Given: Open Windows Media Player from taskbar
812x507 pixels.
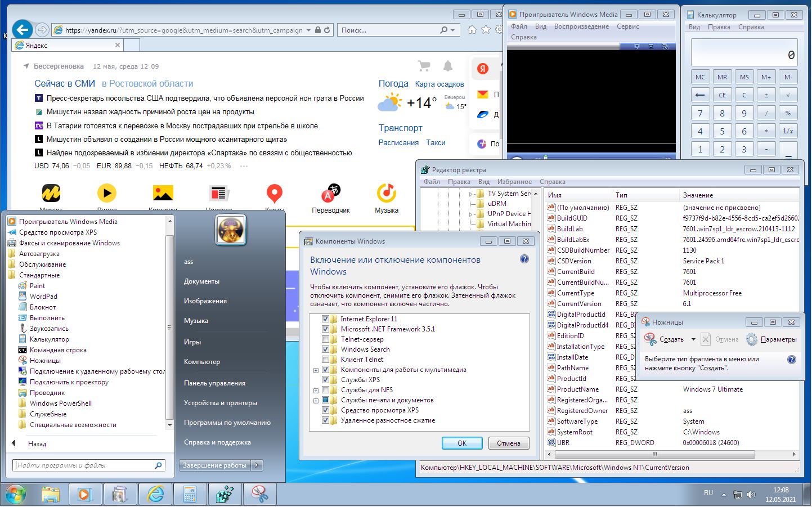Looking at the screenshot, I should (84, 495).
